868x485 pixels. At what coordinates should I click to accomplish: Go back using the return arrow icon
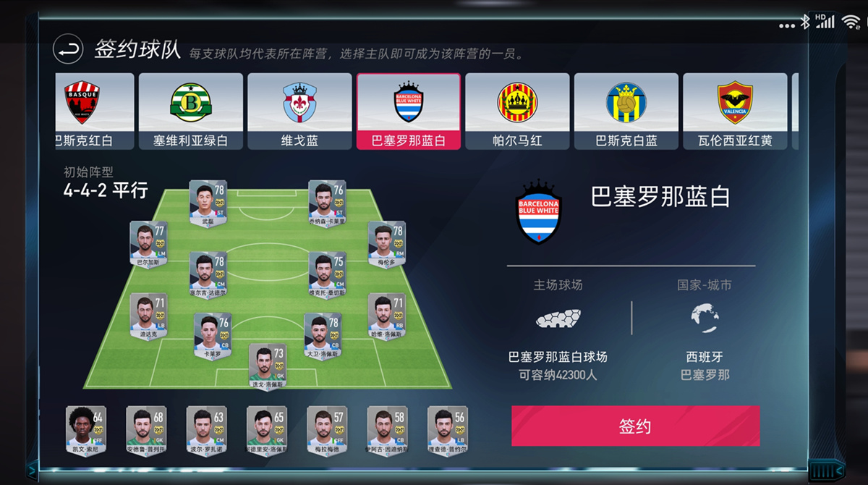click(68, 50)
